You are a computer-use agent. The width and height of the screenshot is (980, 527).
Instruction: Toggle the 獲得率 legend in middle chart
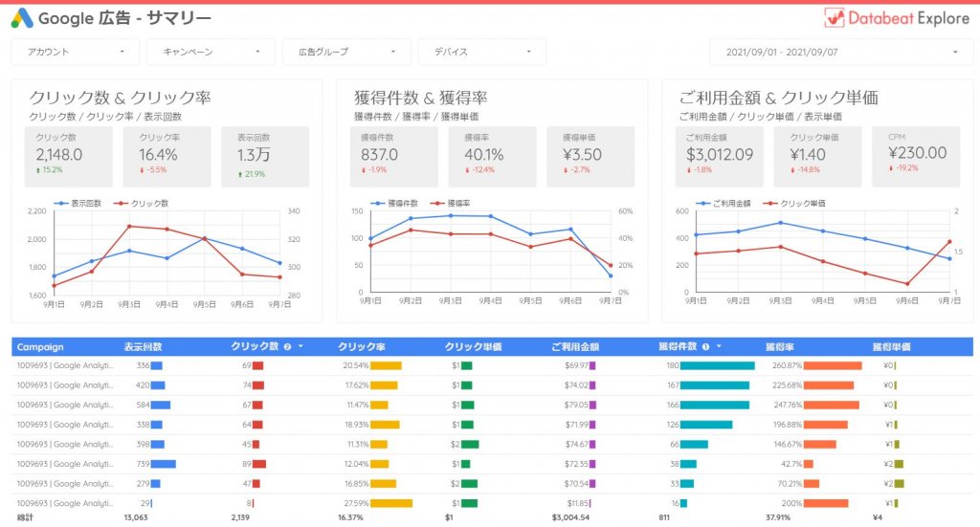450,204
